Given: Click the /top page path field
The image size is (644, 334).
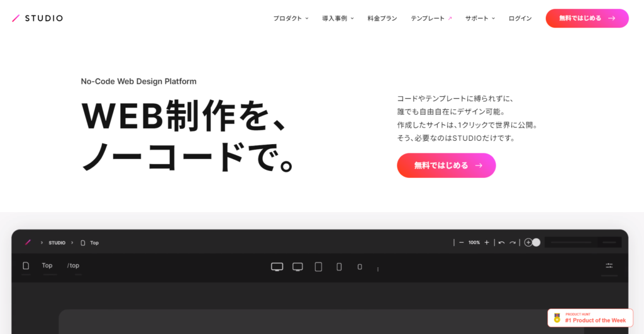Looking at the screenshot, I should pos(73,266).
